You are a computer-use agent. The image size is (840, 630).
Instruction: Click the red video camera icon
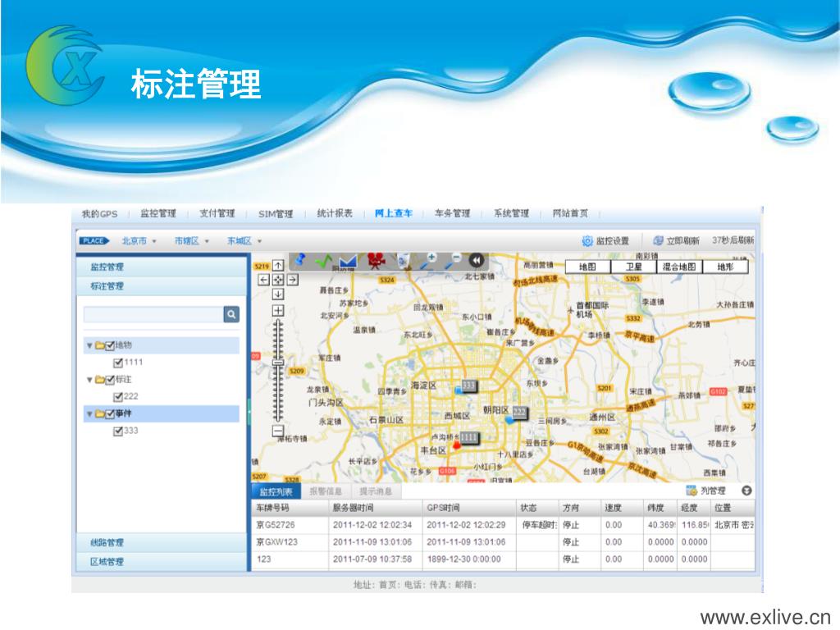coord(375,261)
